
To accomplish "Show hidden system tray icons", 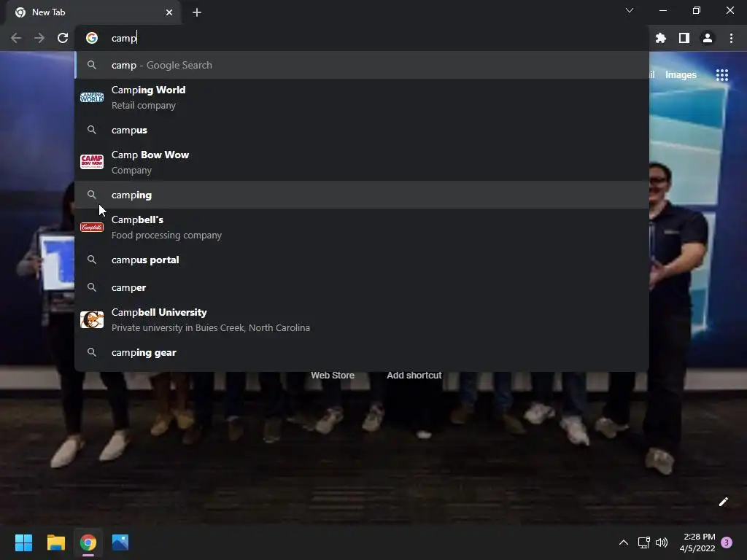I will coord(623,542).
